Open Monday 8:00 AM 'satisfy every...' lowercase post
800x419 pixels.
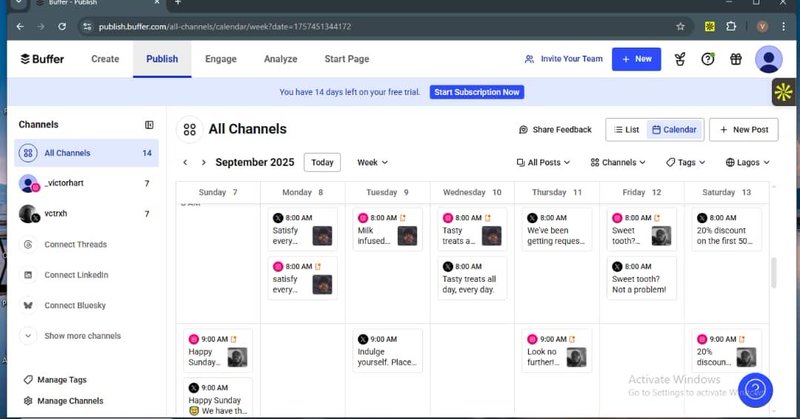click(302, 278)
